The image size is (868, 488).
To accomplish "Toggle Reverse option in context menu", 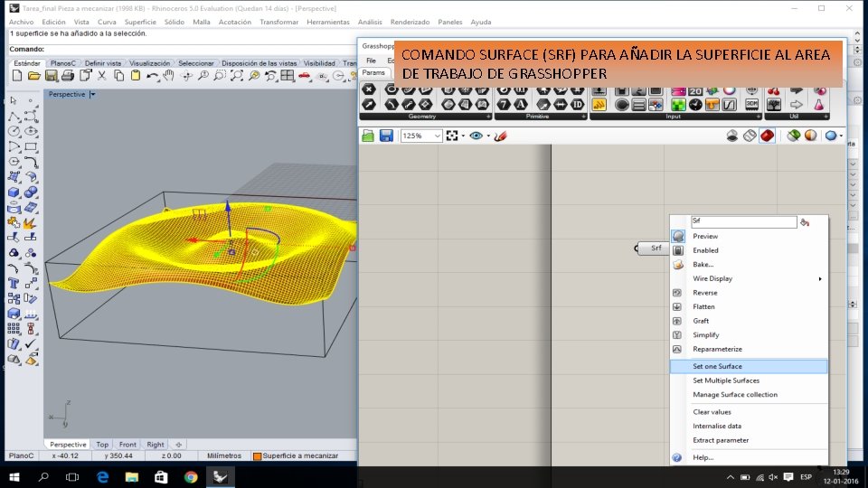I will click(704, 293).
